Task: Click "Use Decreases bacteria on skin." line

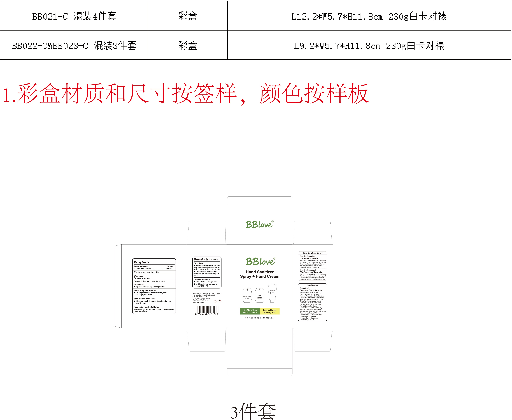Action: [x=146, y=272]
